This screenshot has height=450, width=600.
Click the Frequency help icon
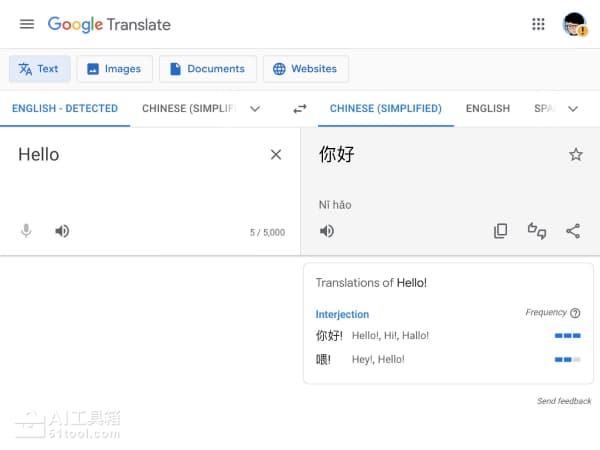(575, 313)
